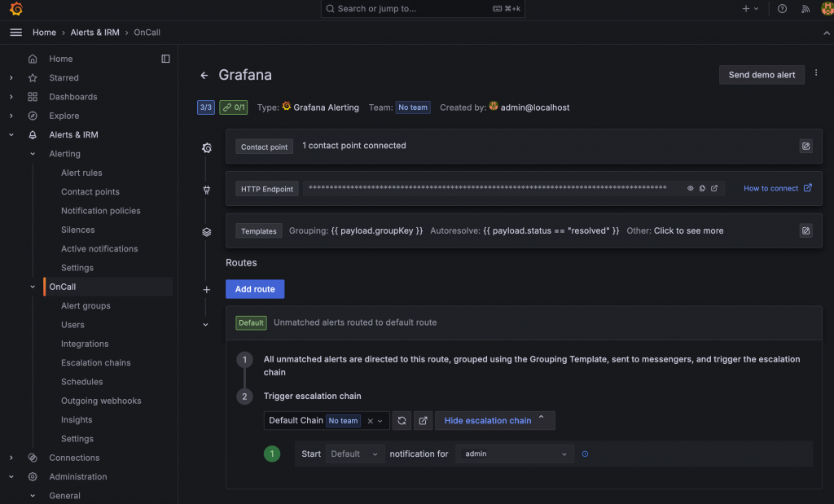Open the How to connect link
The image size is (834, 504).
tap(778, 188)
